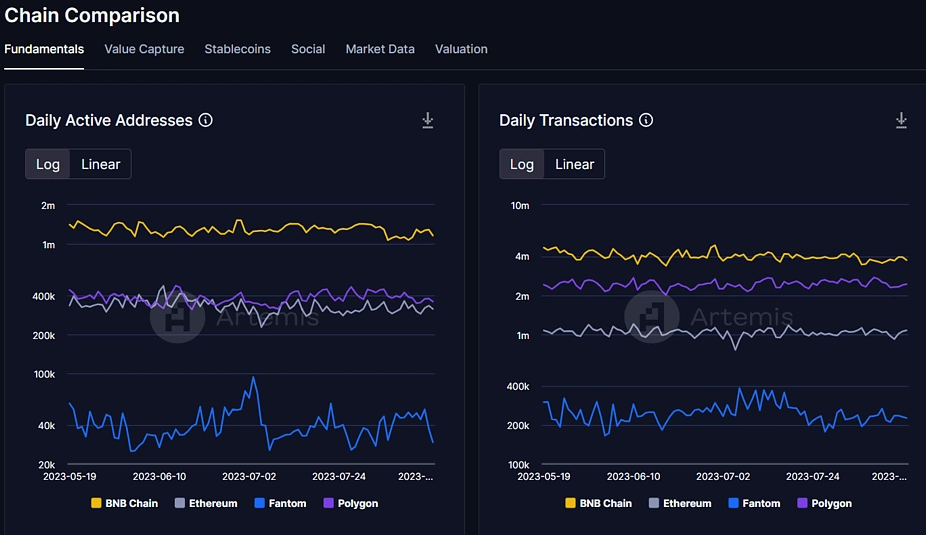This screenshot has height=535, width=926.
Task: Toggle Ethereum legend entry in Transactions chart
Action: point(680,503)
